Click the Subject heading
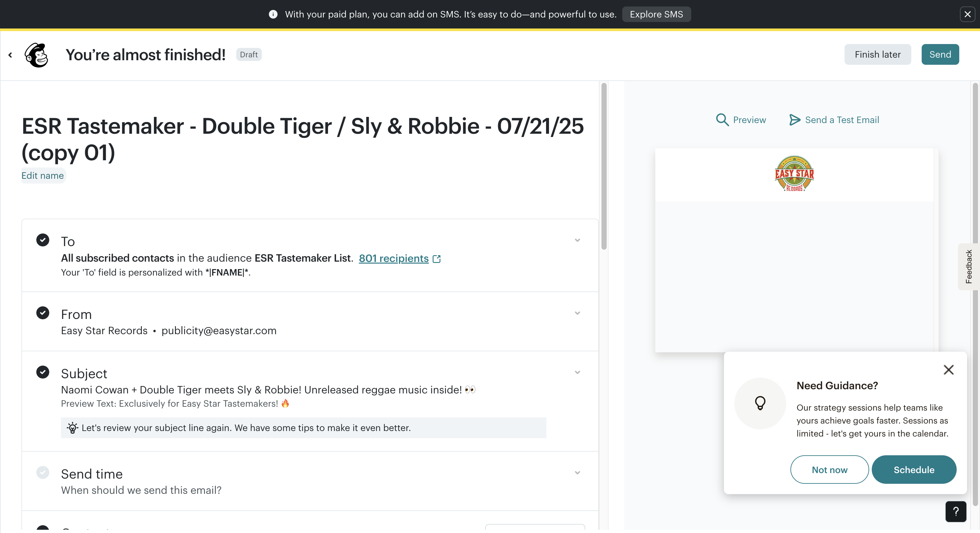Screen dimensions: 980x533 84,374
